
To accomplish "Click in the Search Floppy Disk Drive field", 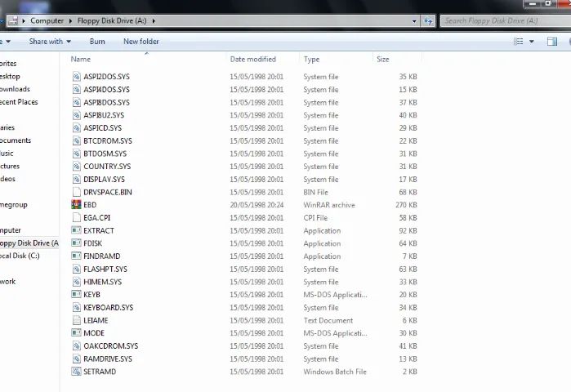I will click(x=506, y=20).
